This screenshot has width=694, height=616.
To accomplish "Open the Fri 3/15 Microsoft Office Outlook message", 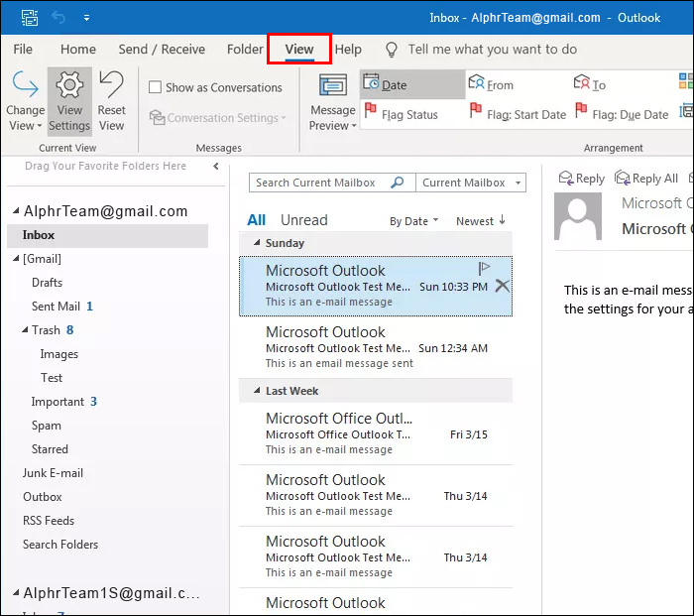I will tap(376, 433).
